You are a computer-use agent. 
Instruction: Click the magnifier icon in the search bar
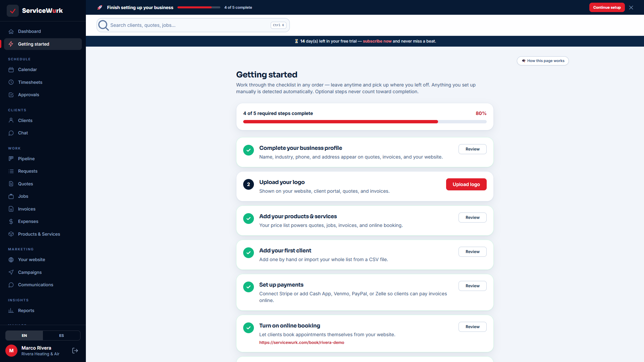point(103,25)
